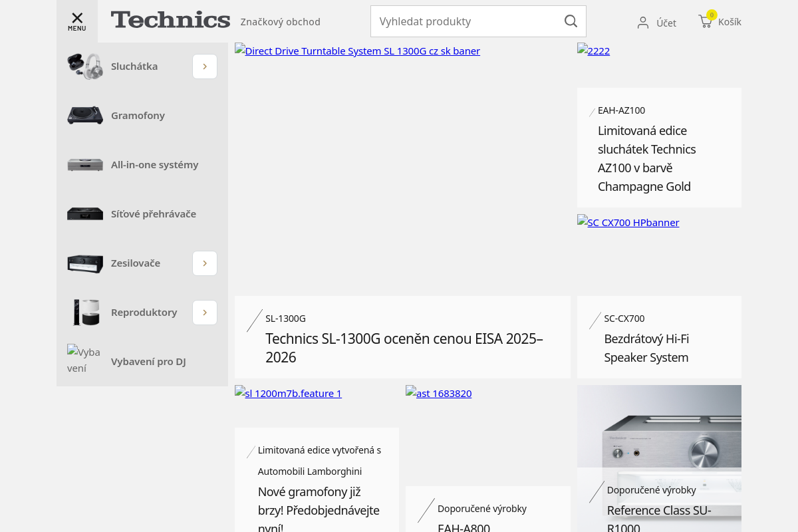Image resolution: width=798 pixels, height=532 pixels.
Task: Click the magnifier search icon
Action: click(571, 21)
